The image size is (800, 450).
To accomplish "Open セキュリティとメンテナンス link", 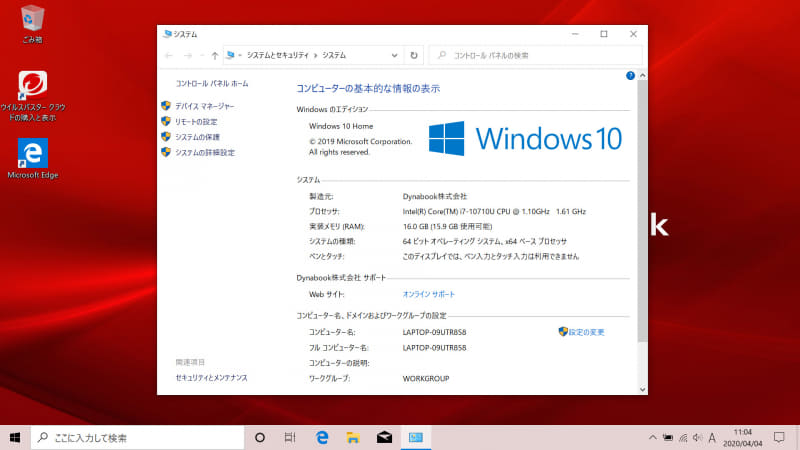I will pyautogui.click(x=211, y=378).
